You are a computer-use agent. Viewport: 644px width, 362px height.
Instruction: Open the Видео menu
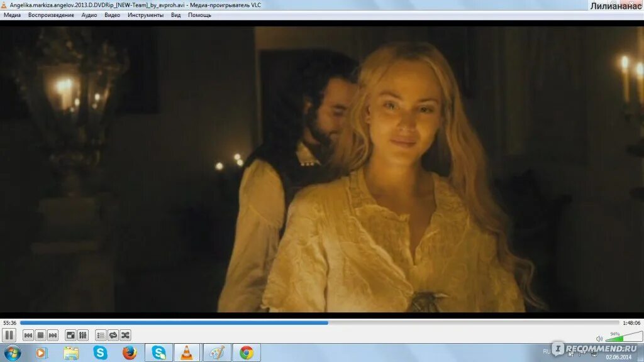click(x=112, y=15)
